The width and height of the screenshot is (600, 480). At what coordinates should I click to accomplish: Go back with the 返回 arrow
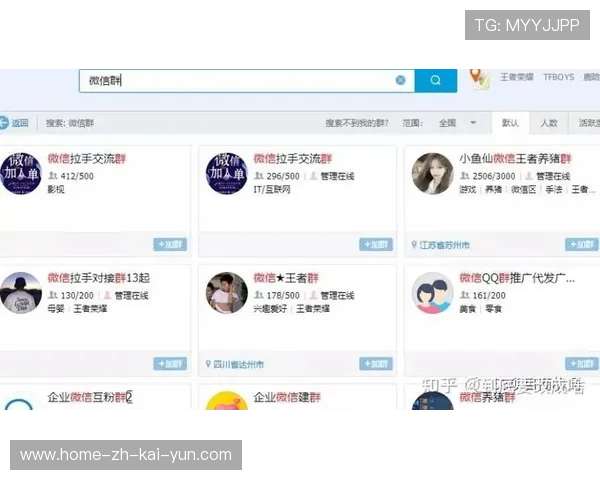tap(14, 123)
